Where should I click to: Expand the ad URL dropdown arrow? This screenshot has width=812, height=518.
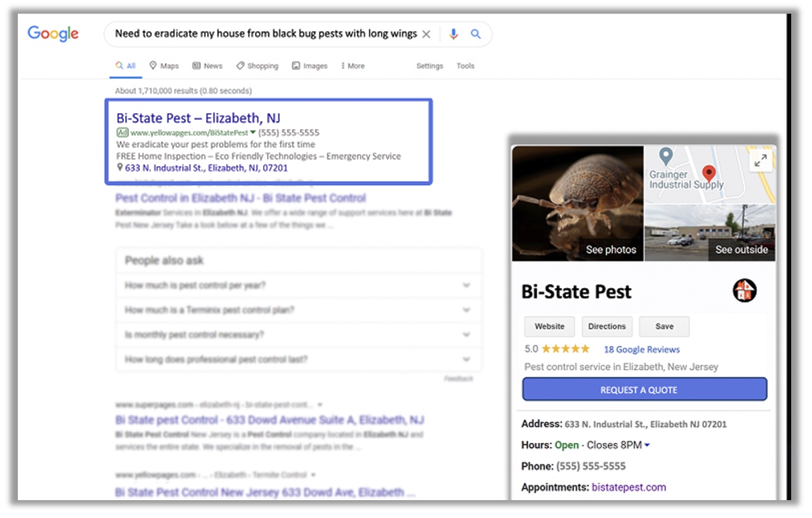coord(253,133)
